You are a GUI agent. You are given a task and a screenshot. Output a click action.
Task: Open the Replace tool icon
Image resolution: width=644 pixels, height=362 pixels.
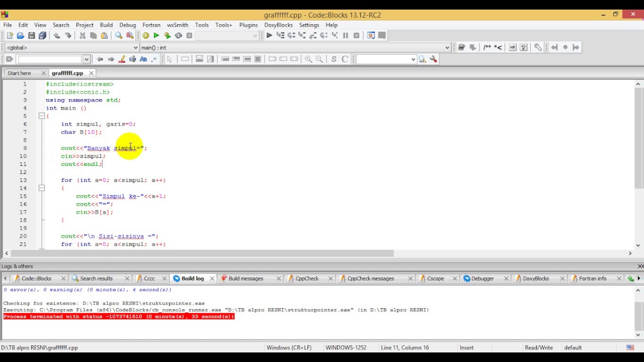pyautogui.click(x=130, y=36)
